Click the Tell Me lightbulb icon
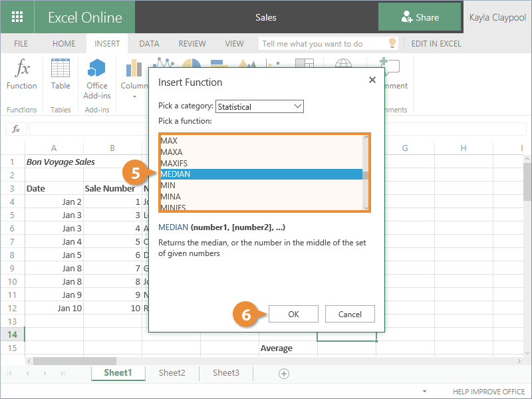The height and width of the screenshot is (399, 532). coord(392,43)
